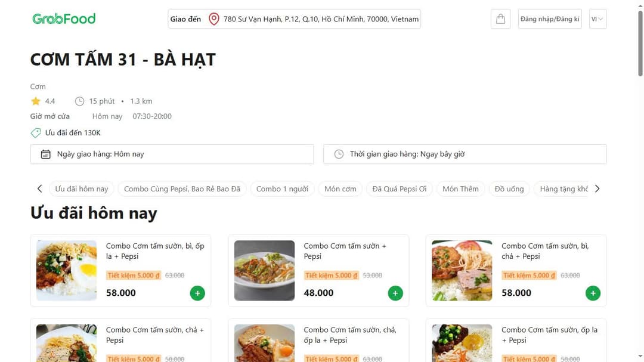Viewport: 644px width, 362px height.
Task: Switch to the Món cơm category
Action: [340, 188]
